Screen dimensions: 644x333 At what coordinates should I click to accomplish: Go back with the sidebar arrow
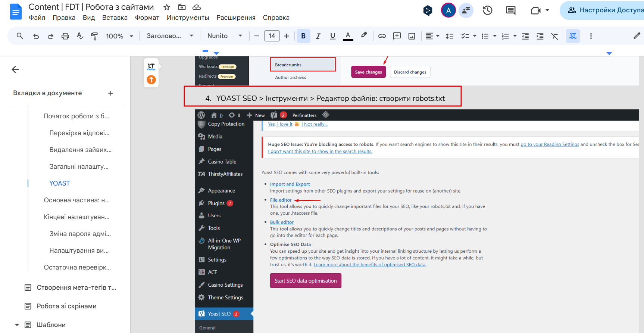15,69
